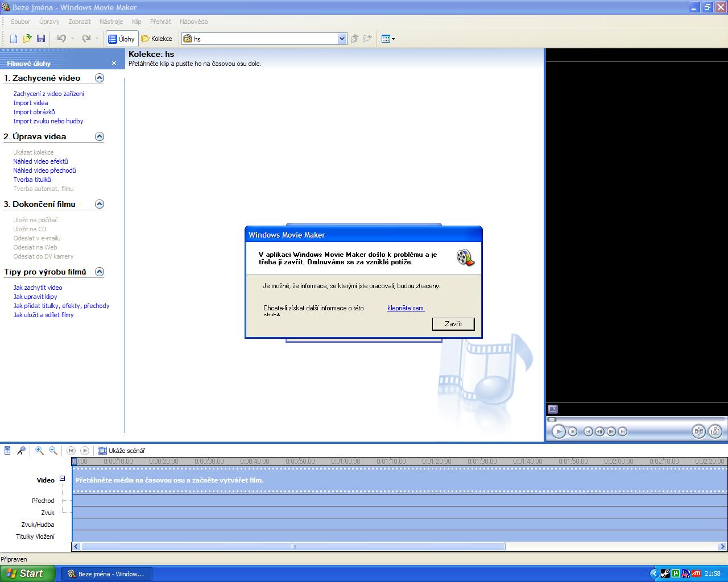Viewport: 728px width, 582px height.
Task: Zoom out on the timeline
Action: pos(53,451)
